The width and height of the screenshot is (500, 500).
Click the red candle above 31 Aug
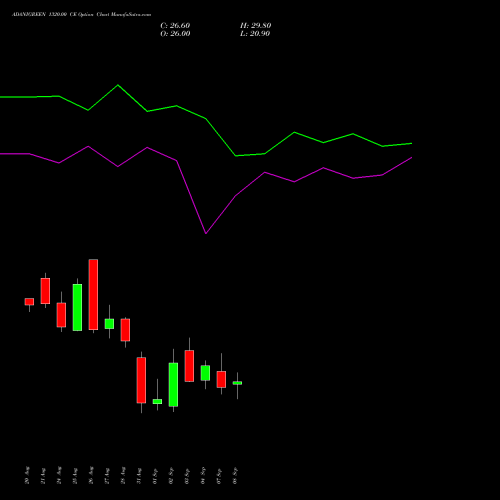[x=141, y=380]
